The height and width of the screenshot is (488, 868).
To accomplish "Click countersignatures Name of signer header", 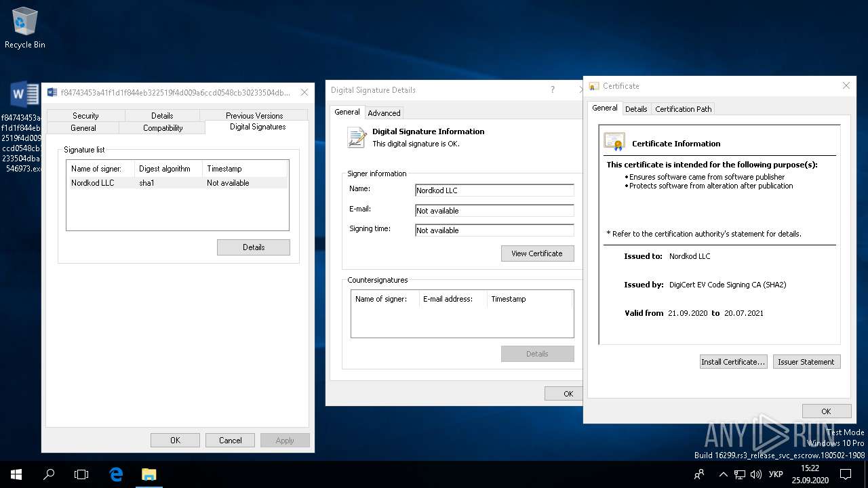I will [385, 299].
